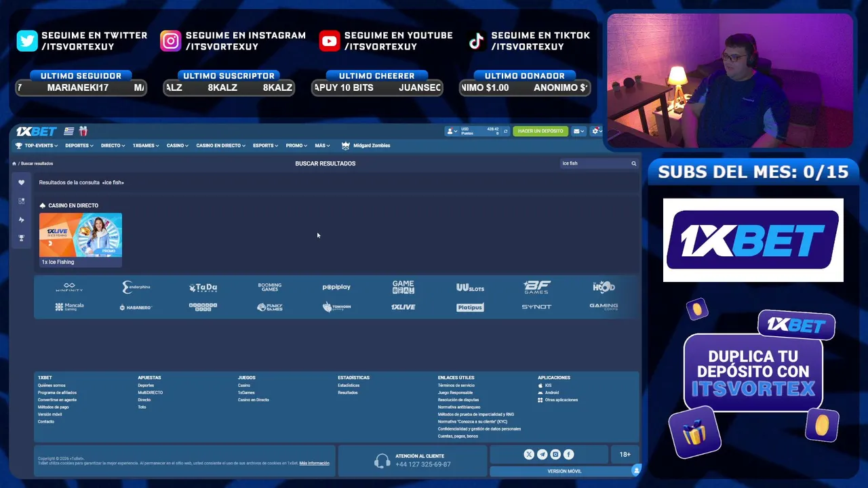Open the Más información cookies link
This screenshot has height=488, width=868.
click(314, 464)
